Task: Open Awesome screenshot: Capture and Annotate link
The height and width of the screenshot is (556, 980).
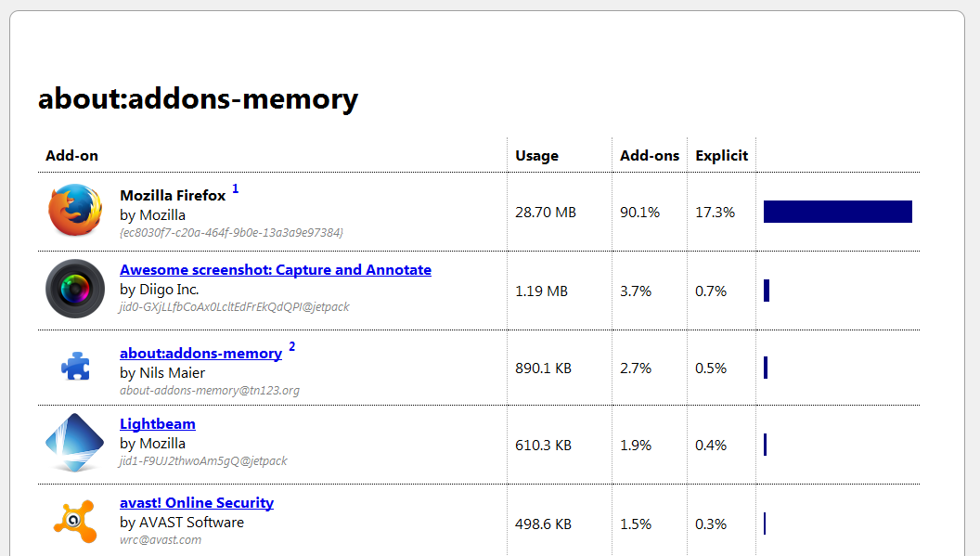Action: click(x=276, y=270)
